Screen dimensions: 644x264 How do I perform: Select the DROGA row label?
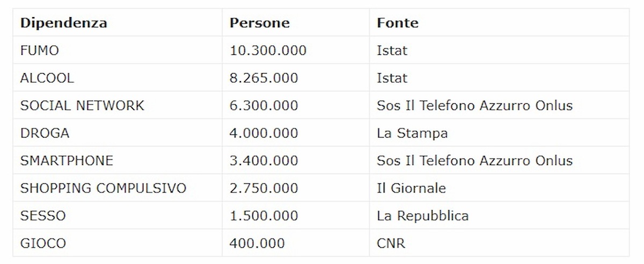click(45, 133)
